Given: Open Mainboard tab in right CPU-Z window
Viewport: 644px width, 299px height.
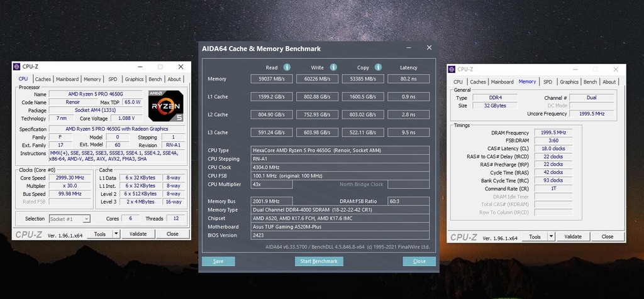Looking at the screenshot, I should (x=502, y=82).
